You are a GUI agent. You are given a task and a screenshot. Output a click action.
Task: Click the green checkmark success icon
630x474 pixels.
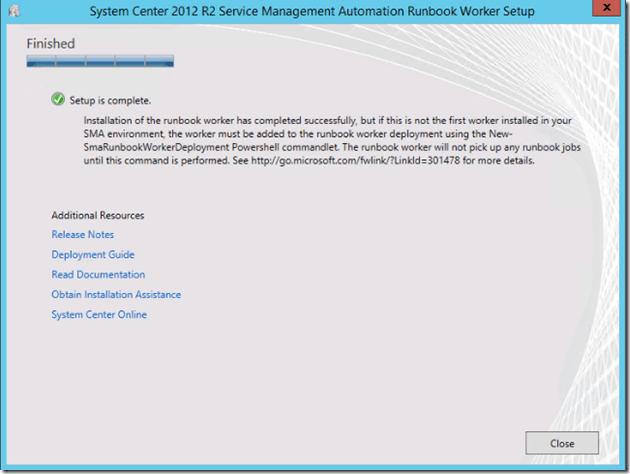click(x=58, y=99)
